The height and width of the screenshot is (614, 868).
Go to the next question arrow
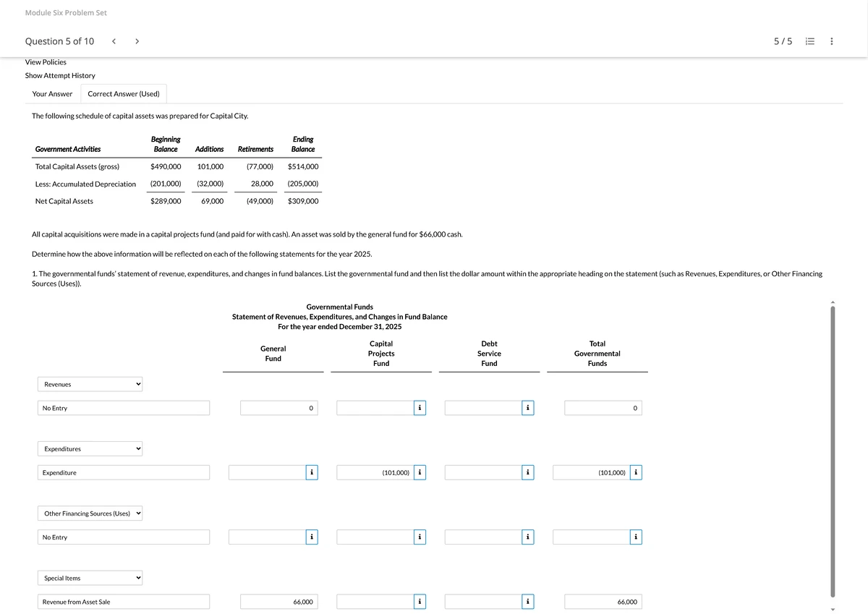(137, 41)
